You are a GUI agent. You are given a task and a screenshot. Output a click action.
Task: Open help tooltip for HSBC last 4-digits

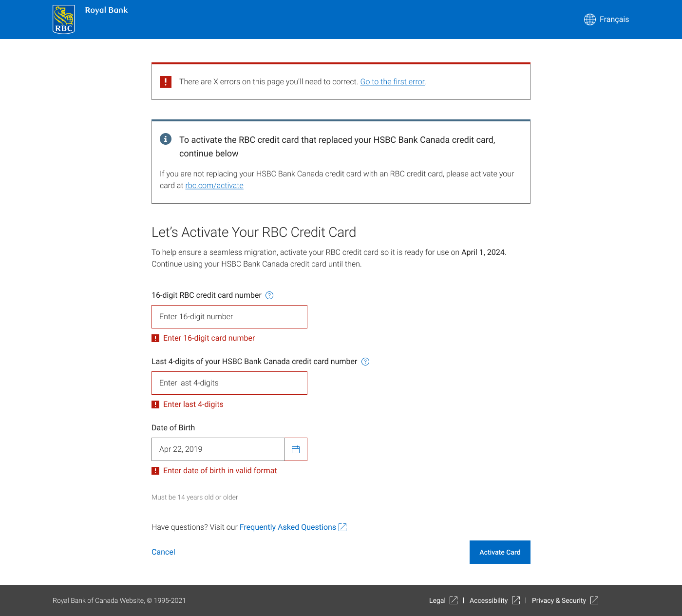pyautogui.click(x=365, y=362)
